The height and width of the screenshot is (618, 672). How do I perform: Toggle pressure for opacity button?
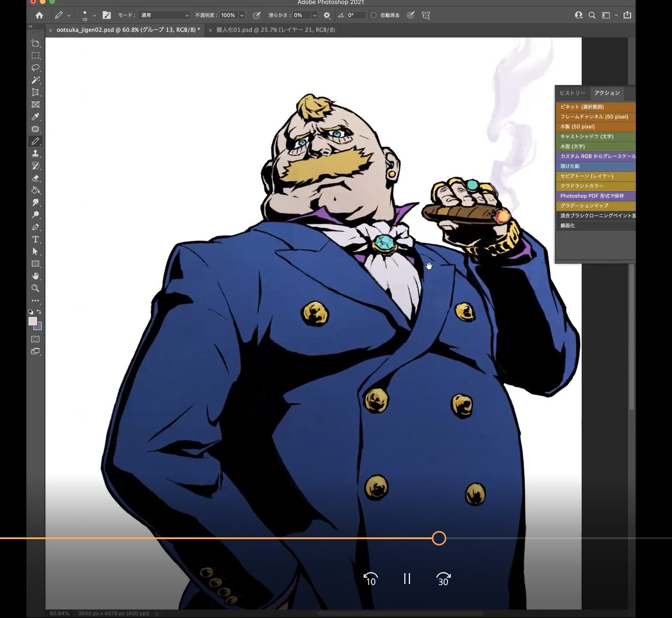click(257, 15)
